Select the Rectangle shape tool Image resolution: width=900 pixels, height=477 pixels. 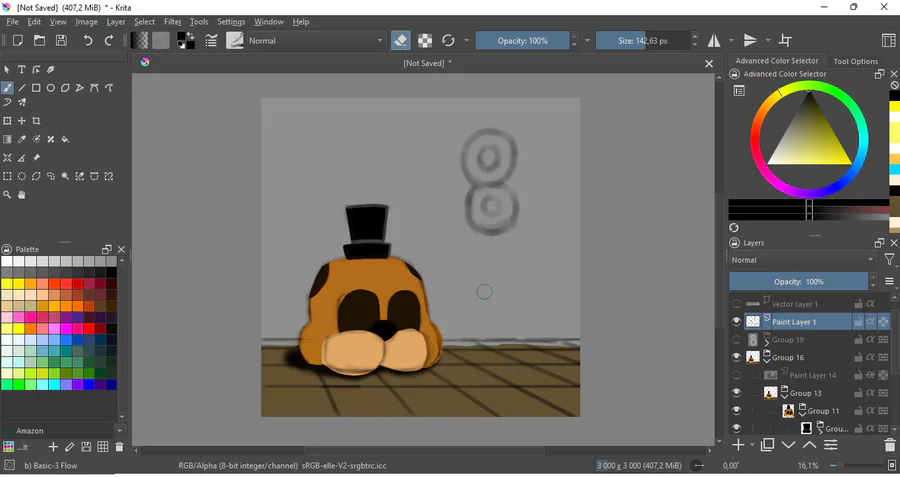(36, 88)
